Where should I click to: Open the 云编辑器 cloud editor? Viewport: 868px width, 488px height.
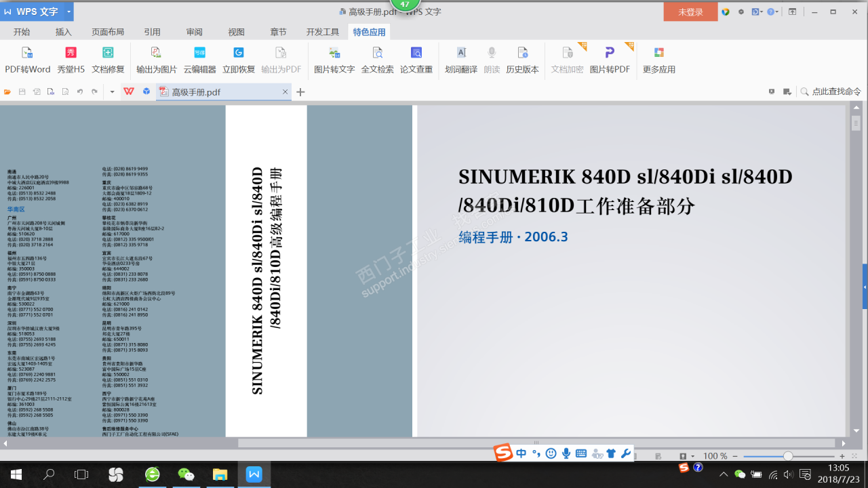tap(200, 60)
